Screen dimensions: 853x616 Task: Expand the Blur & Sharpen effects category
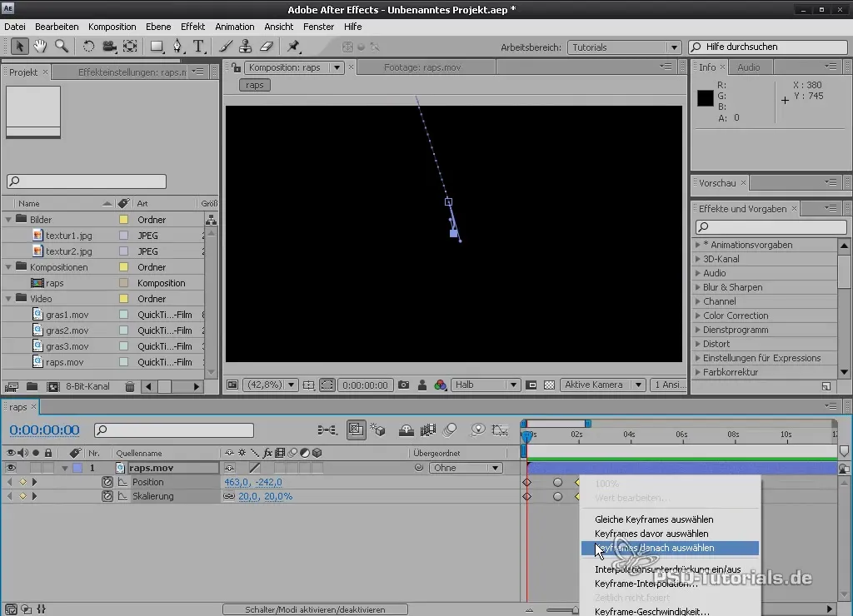(698, 287)
